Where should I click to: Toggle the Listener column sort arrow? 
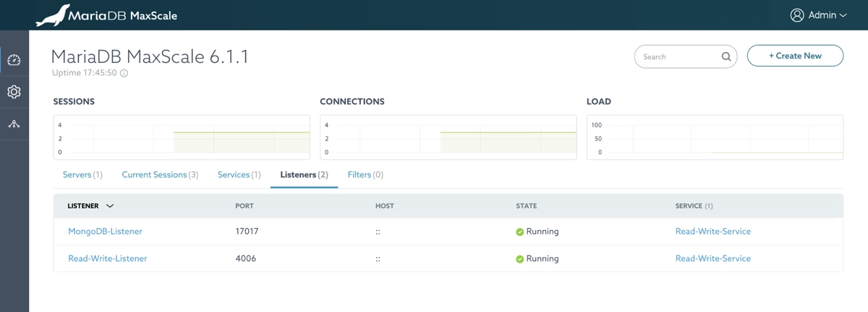pos(110,206)
